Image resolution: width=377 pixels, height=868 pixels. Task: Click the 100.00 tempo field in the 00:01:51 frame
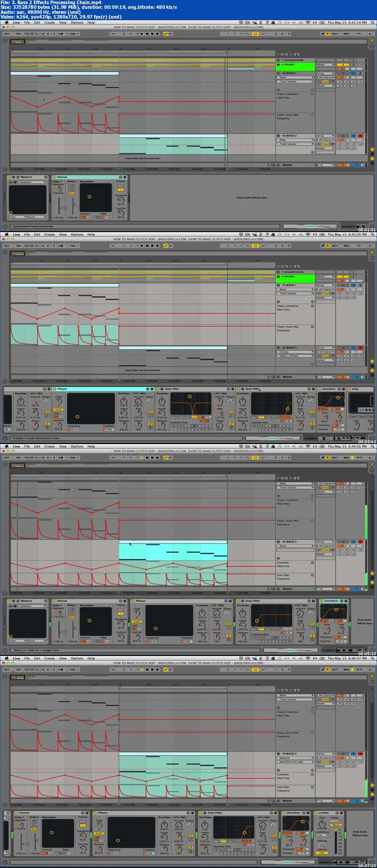point(29,34)
